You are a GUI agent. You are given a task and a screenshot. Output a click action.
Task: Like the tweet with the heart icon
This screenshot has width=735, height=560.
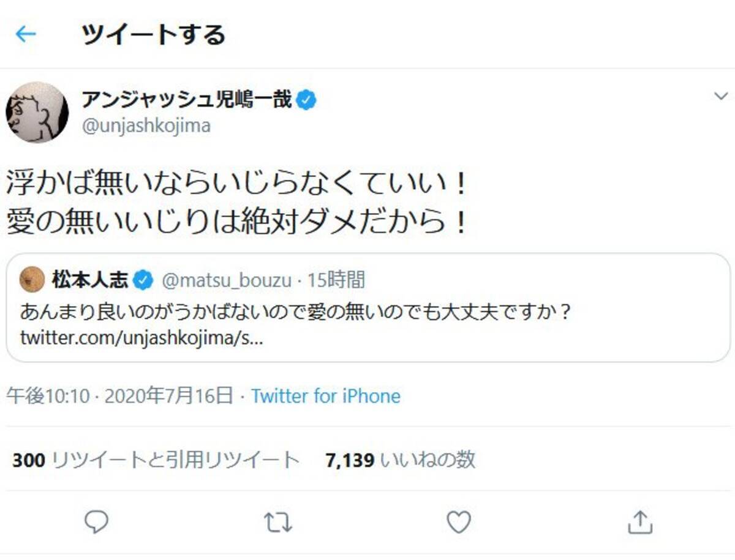(x=458, y=522)
